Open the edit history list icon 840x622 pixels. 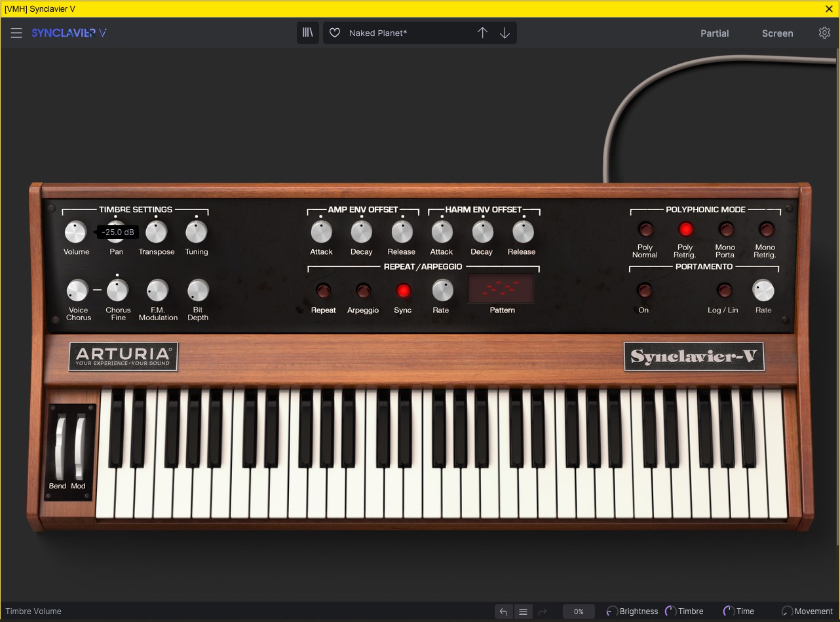pyautogui.click(x=523, y=612)
